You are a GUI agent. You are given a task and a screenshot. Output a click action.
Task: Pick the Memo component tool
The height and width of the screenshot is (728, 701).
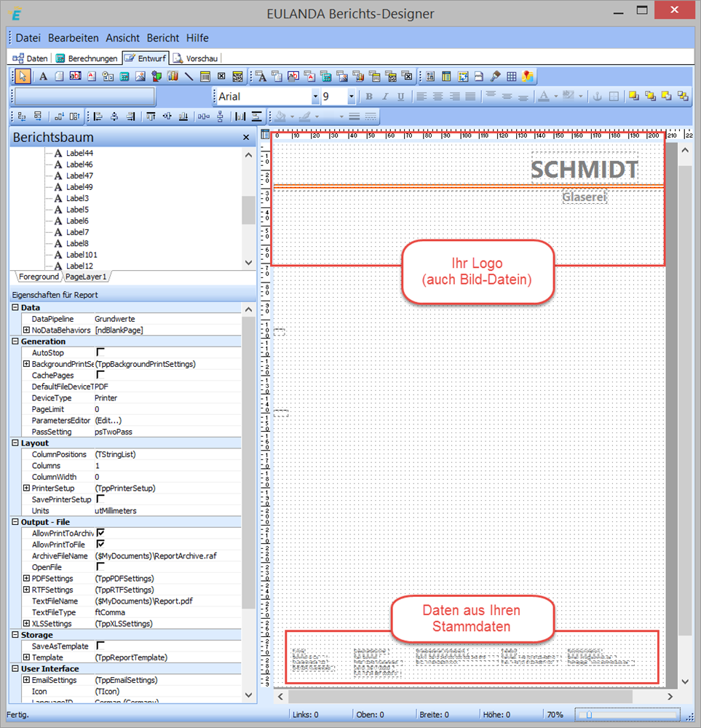point(60,76)
